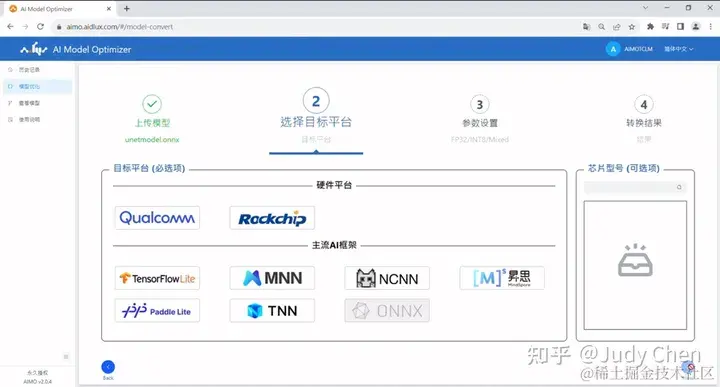Open the browser profile avatar icon
The height and width of the screenshot is (387, 720).
[x=696, y=27]
